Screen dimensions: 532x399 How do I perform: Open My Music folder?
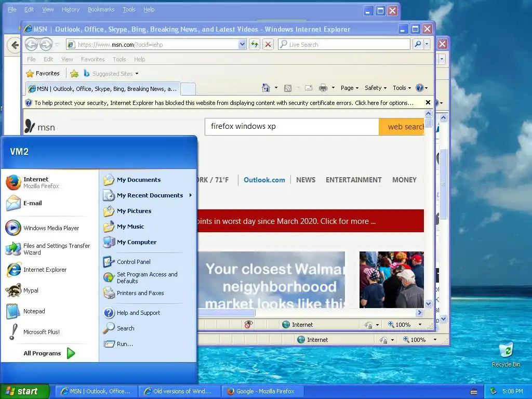click(148, 227)
